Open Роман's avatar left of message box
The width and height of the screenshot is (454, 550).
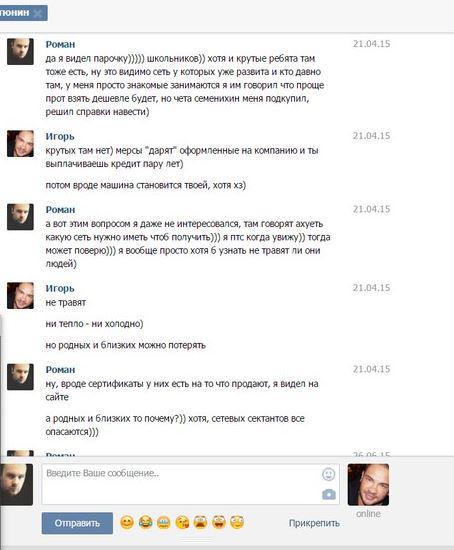tap(16, 484)
